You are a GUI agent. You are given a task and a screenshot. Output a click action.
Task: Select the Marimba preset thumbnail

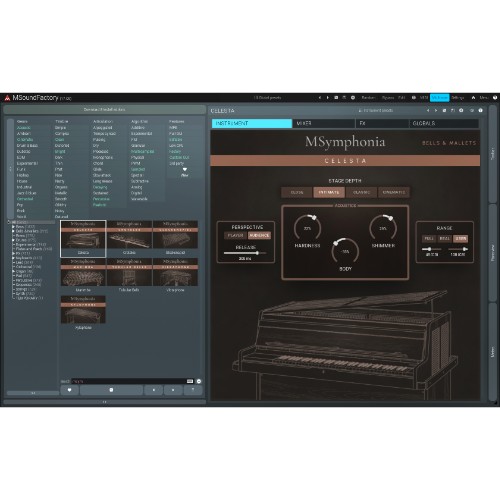(x=83, y=276)
